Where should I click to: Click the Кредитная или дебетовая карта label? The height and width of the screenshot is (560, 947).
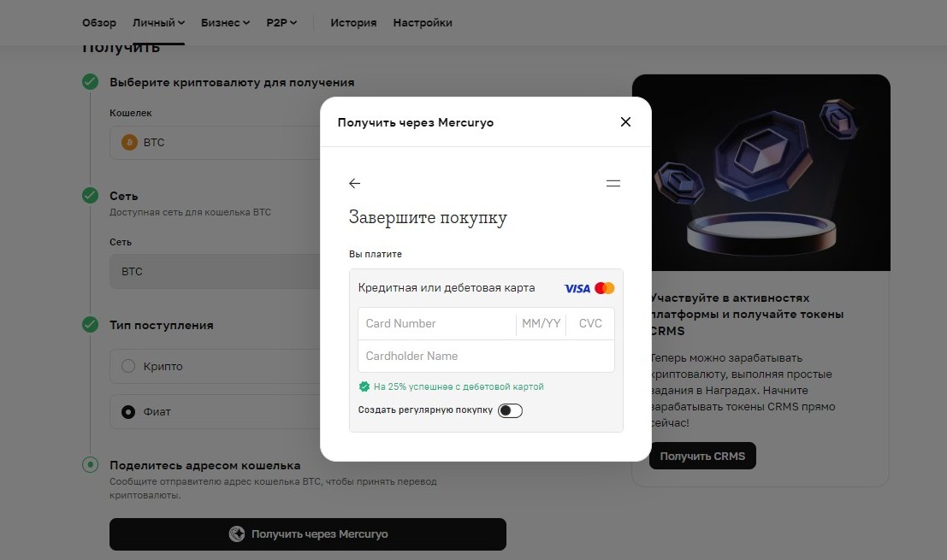point(447,288)
